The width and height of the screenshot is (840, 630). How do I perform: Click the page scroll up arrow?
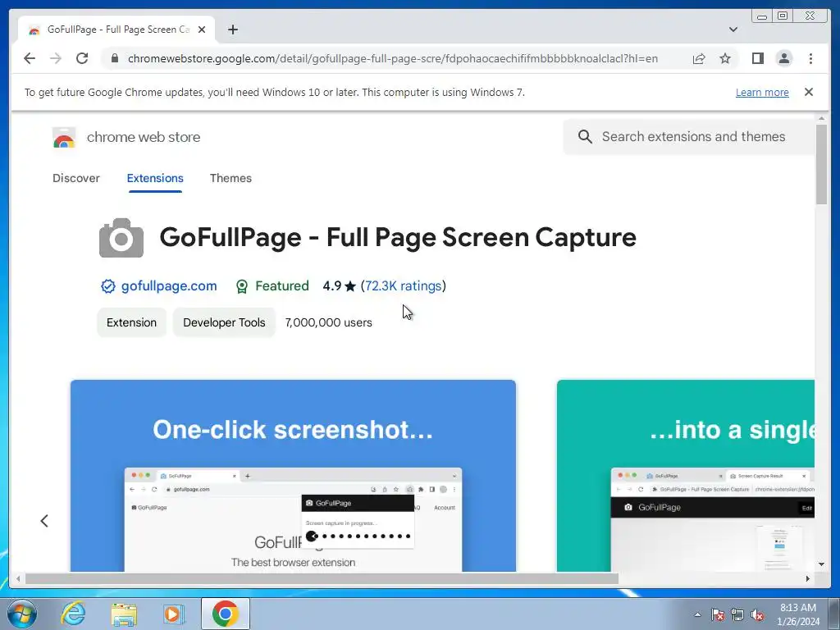[821, 118]
